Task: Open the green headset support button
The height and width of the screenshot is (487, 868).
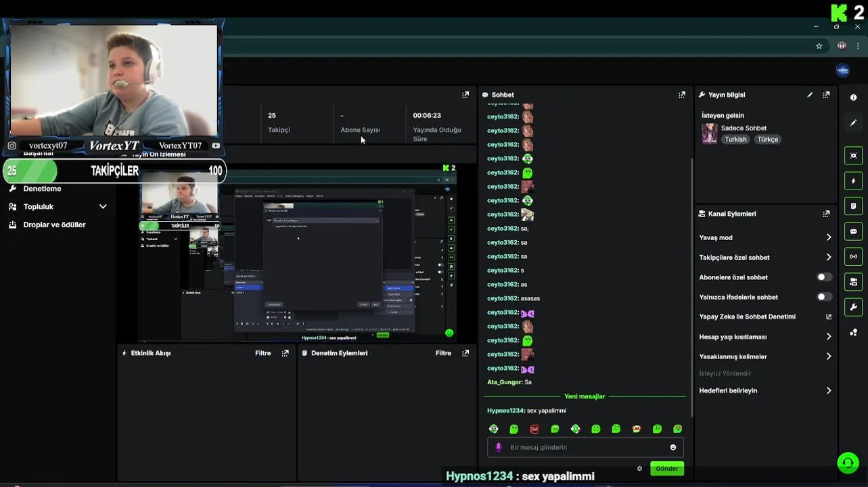Action: (848, 463)
